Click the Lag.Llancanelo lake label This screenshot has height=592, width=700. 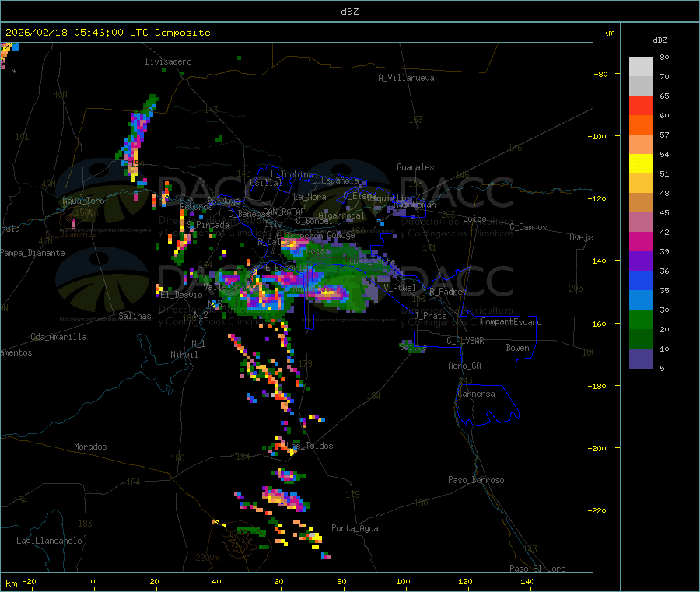click(x=49, y=541)
